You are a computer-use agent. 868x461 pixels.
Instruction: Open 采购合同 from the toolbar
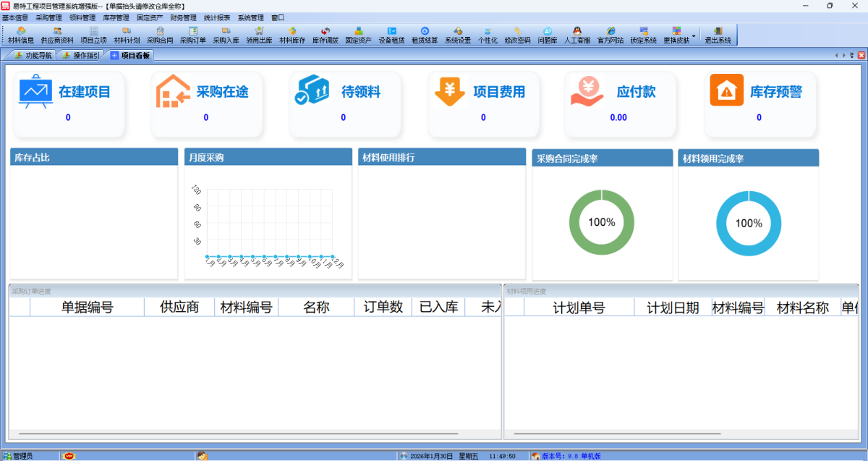(x=160, y=35)
